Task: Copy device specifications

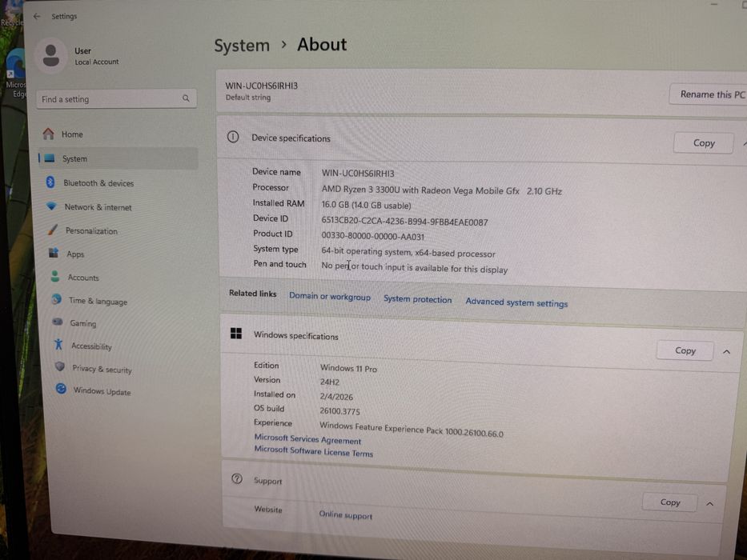Action: coord(704,143)
